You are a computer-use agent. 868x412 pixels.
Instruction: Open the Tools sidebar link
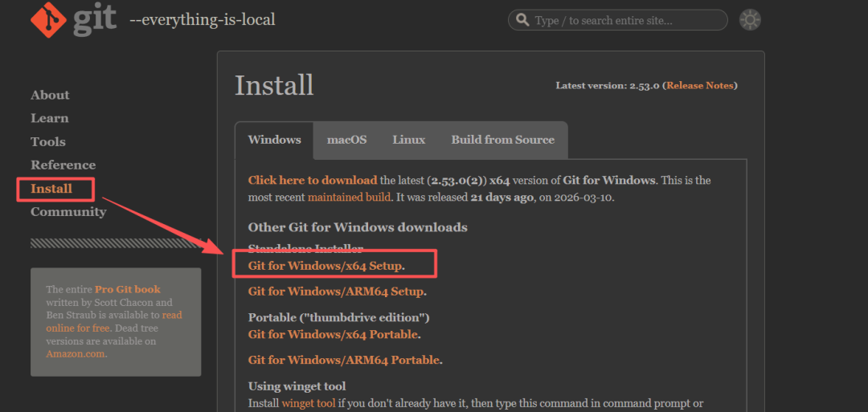[x=48, y=142]
